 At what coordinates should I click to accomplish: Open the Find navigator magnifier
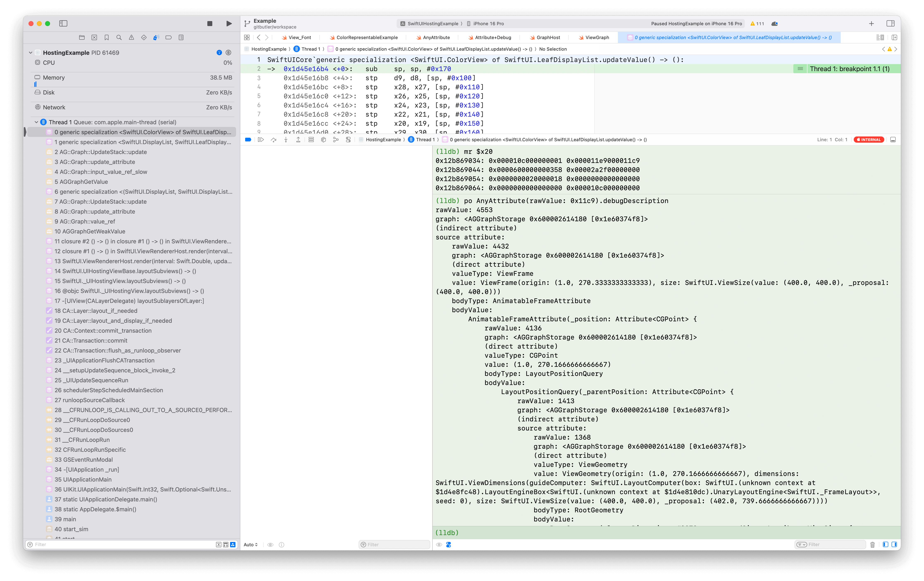click(x=119, y=38)
